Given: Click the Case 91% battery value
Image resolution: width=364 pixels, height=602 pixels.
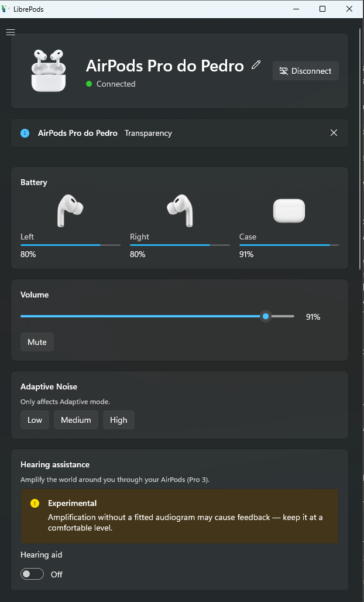Looking at the screenshot, I should pos(246,254).
